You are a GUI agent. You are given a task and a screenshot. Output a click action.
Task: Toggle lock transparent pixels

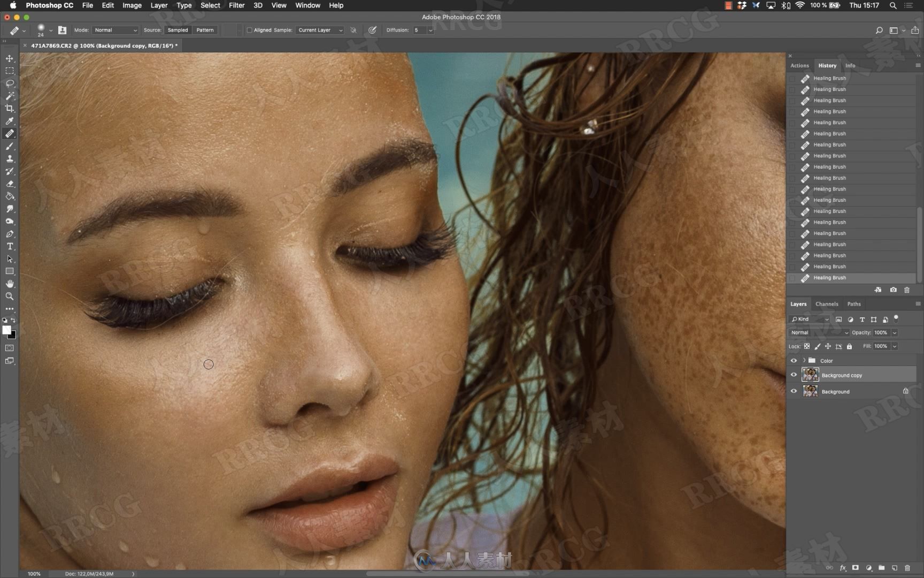807,346
